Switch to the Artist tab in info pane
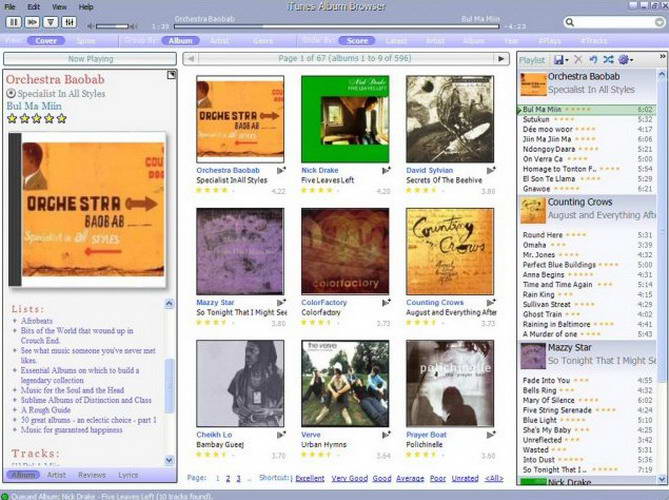The height and width of the screenshot is (500, 669). point(56,475)
